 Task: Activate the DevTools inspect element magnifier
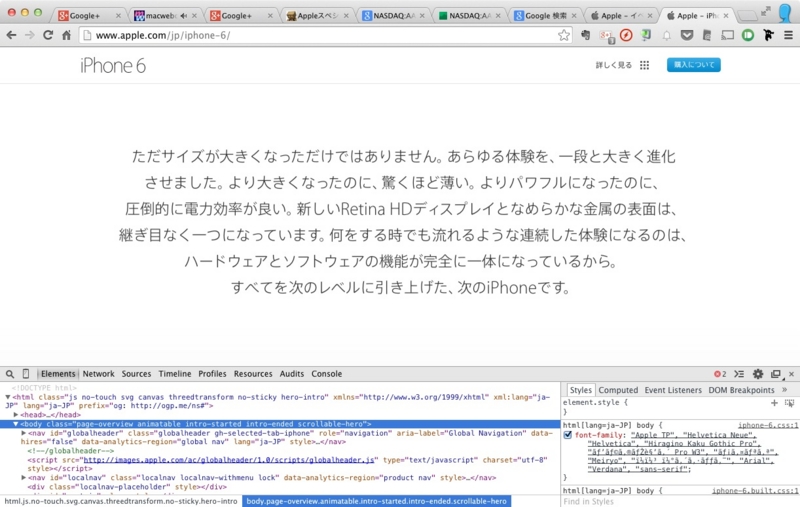tap(10, 374)
